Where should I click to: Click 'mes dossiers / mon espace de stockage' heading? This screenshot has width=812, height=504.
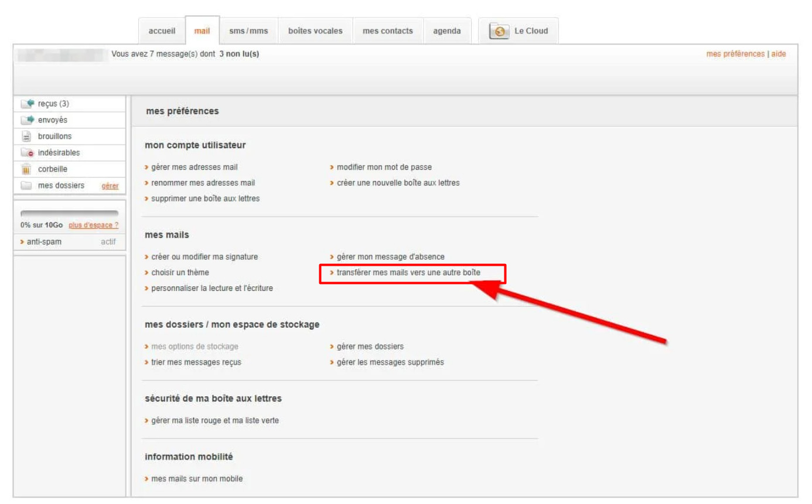pyautogui.click(x=232, y=324)
